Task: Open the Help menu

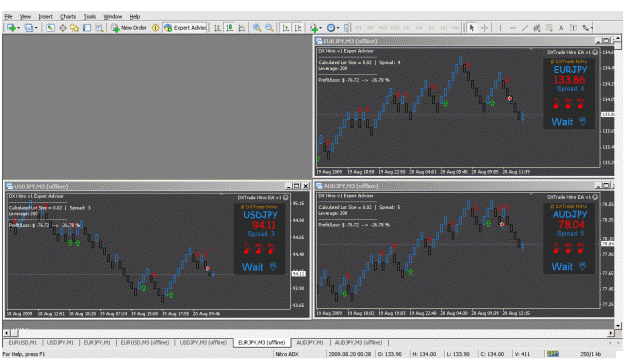Action: tap(135, 16)
